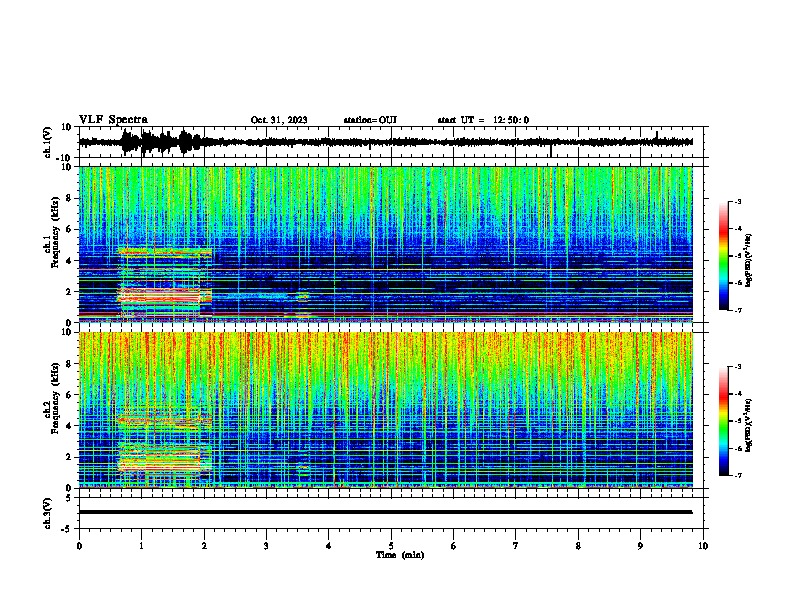Click the time-axis tick label "0"
The image size is (792, 612).
point(79,546)
